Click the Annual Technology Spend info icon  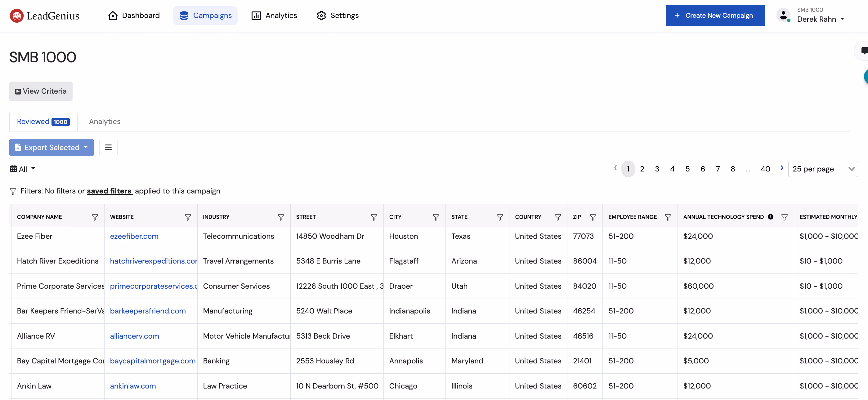coord(771,217)
